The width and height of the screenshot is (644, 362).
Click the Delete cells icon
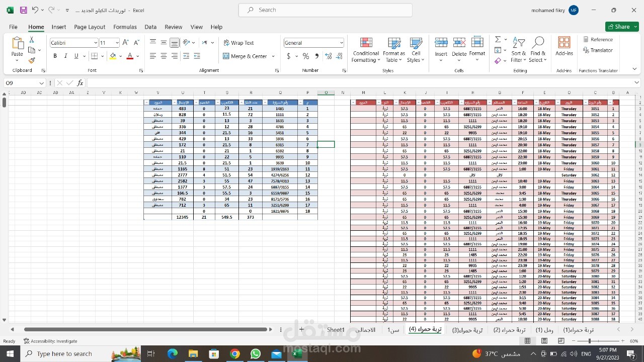tap(459, 43)
